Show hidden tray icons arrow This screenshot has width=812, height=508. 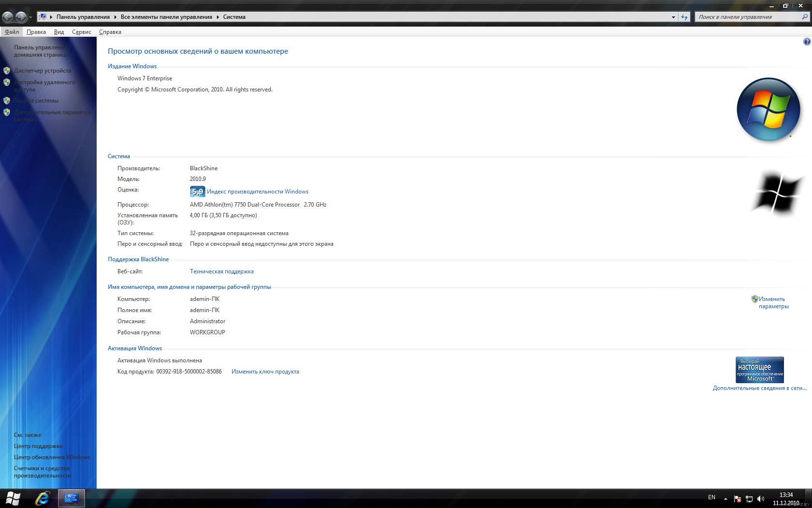(725, 498)
